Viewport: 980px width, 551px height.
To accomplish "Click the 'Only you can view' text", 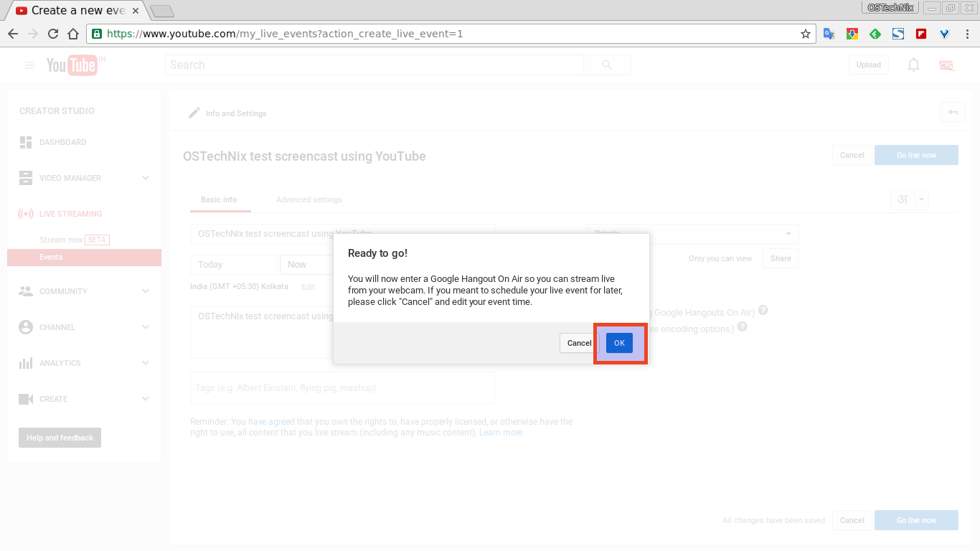I will click(720, 258).
